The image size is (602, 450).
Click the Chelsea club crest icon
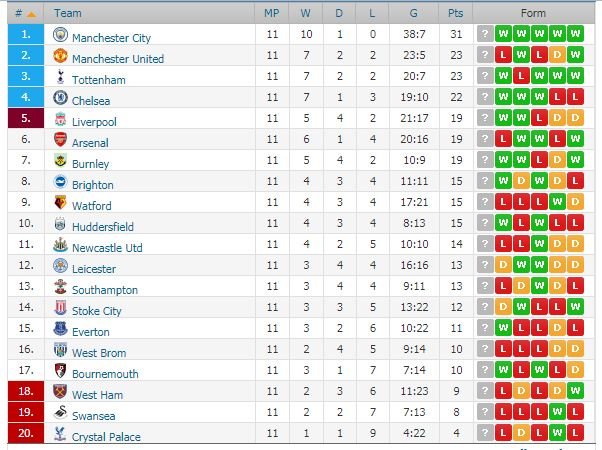click(x=60, y=98)
